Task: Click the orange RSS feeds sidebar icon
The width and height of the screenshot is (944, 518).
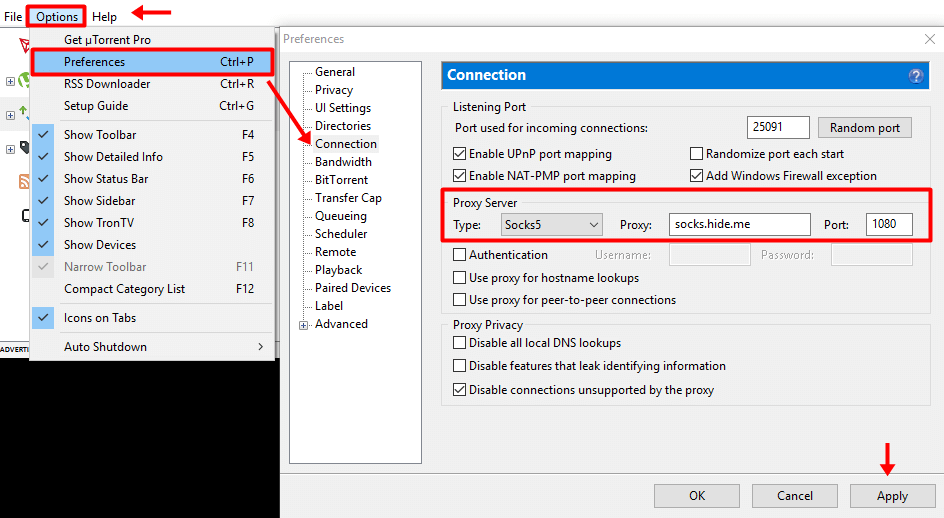Action: click(x=24, y=181)
